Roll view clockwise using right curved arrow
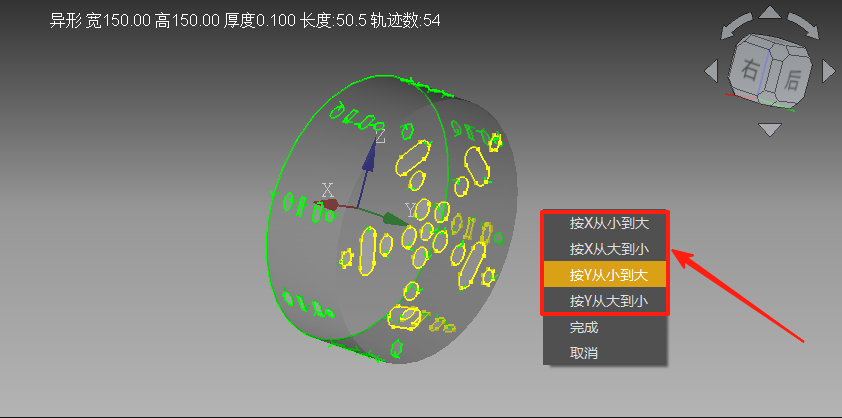The height and width of the screenshot is (418, 842). (x=804, y=25)
